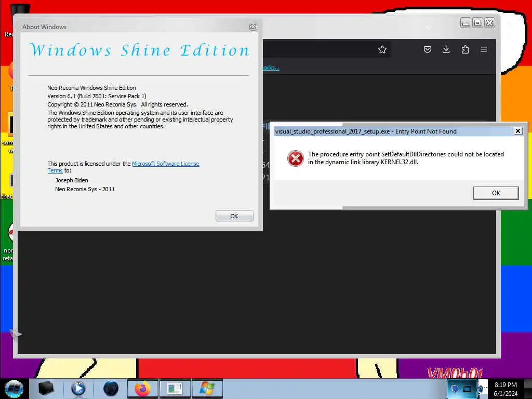This screenshot has height=399, width=532.
Task: Close the About Windows dialog
Action: (x=253, y=27)
